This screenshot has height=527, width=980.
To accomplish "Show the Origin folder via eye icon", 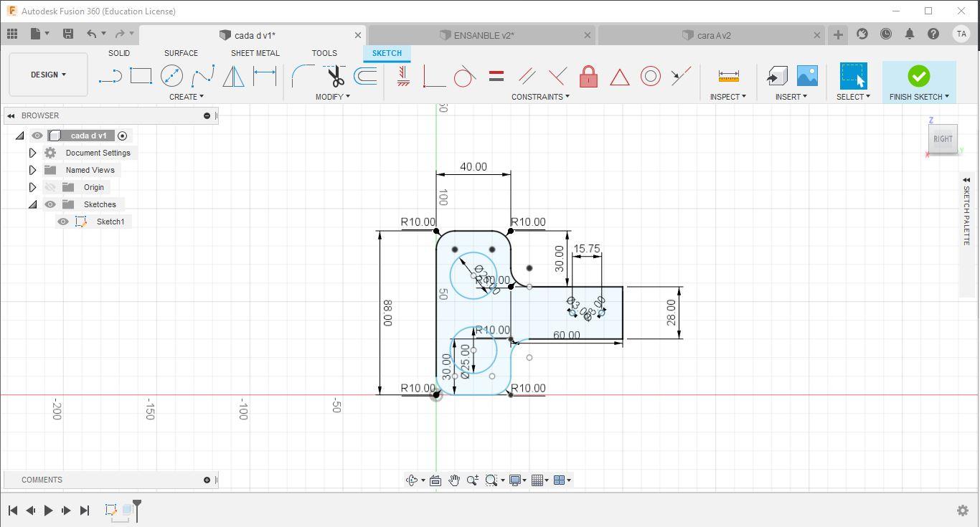I will click(x=50, y=187).
